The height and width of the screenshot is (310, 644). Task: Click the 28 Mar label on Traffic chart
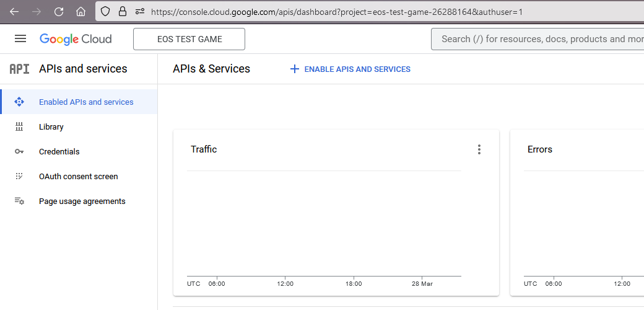pyautogui.click(x=422, y=284)
